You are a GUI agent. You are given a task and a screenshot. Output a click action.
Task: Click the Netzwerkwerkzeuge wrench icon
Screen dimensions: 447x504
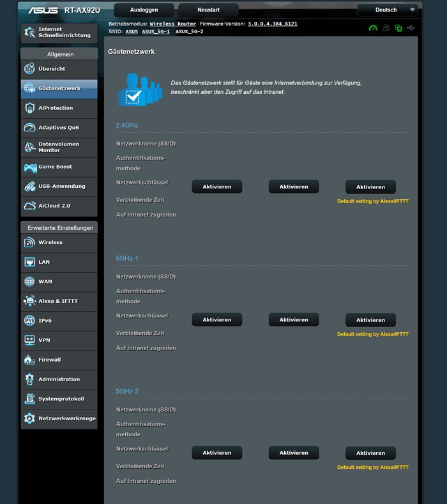[x=29, y=418]
